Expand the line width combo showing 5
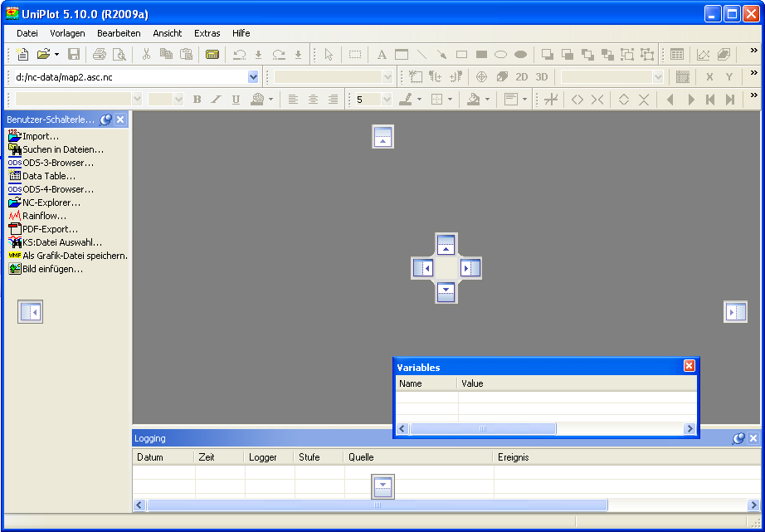Image resolution: width=765 pixels, height=532 pixels. click(386, 100)
